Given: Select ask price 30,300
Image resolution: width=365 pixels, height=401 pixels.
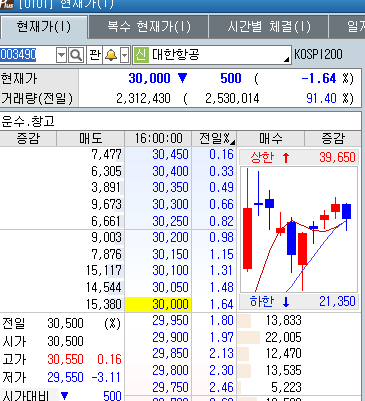Looking at the screenshot, I should 170,204.
